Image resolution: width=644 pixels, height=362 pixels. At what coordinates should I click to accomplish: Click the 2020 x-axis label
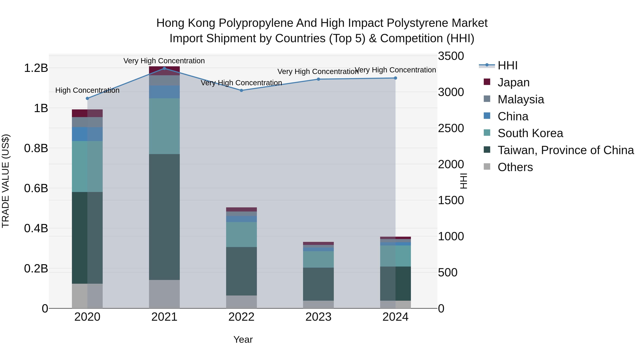click(87, 317)
